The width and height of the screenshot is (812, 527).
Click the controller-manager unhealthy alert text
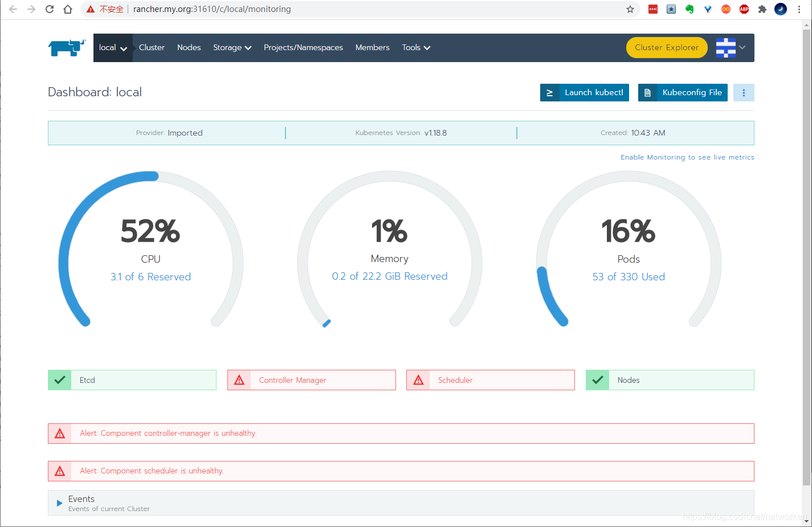pos(168,434)
